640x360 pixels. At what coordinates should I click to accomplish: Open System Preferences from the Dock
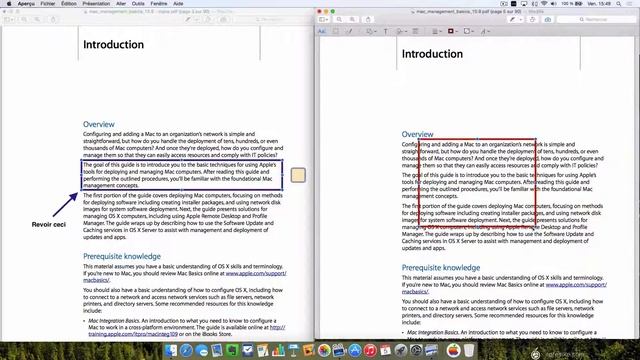tap(416, 350)
